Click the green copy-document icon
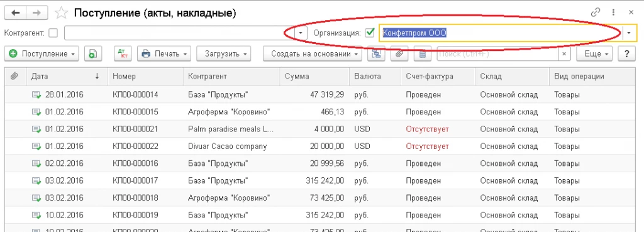 click(93, 54)
